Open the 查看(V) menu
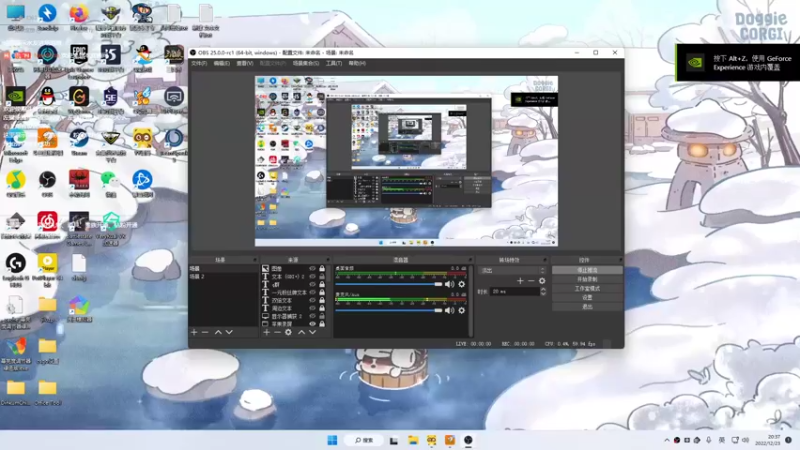 (245, 63)
